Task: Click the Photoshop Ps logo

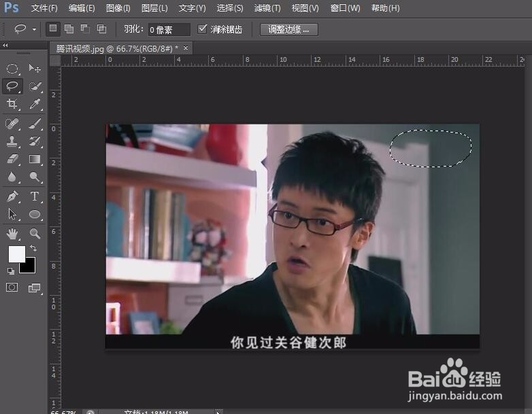Action: point(11,7)
